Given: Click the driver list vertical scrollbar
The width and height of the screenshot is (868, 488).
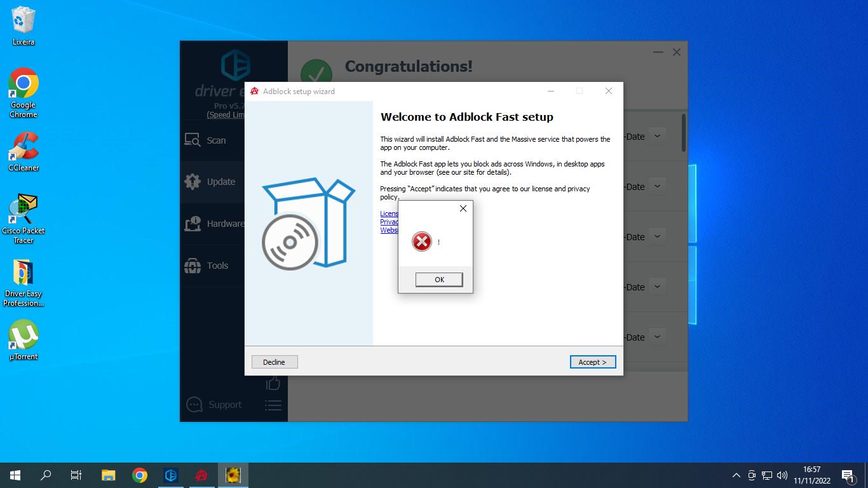Looking at the screenshot, I should 684,133.
